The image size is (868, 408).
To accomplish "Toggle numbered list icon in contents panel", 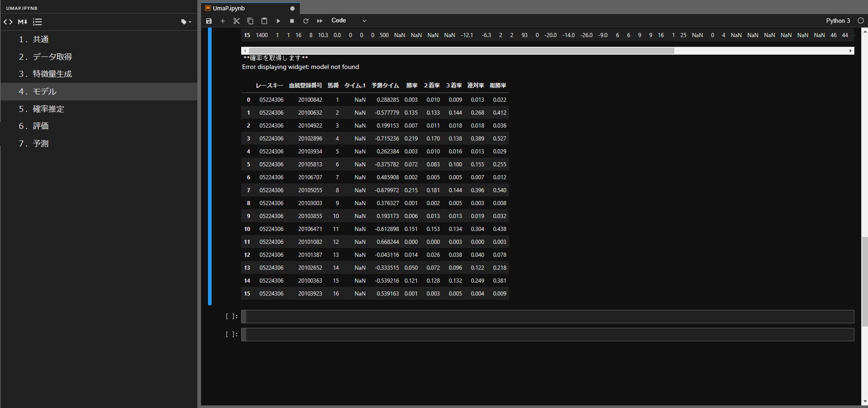I will tap(37, 22).
